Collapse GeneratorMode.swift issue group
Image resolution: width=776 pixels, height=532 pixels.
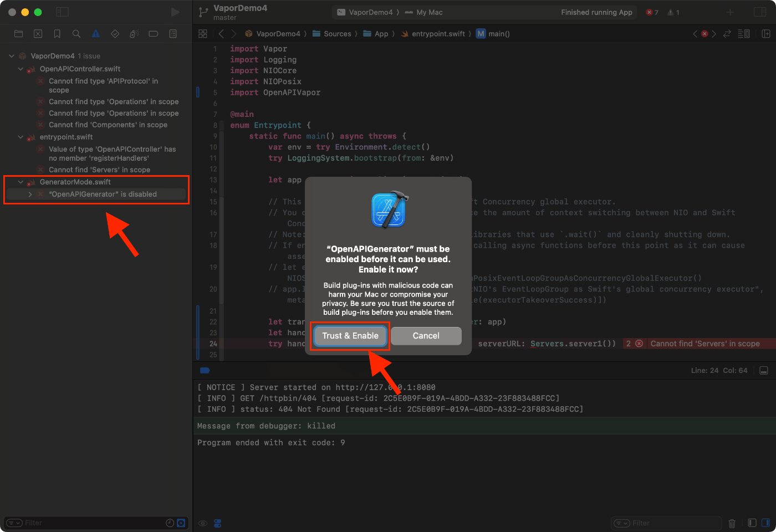coord(21,182)
